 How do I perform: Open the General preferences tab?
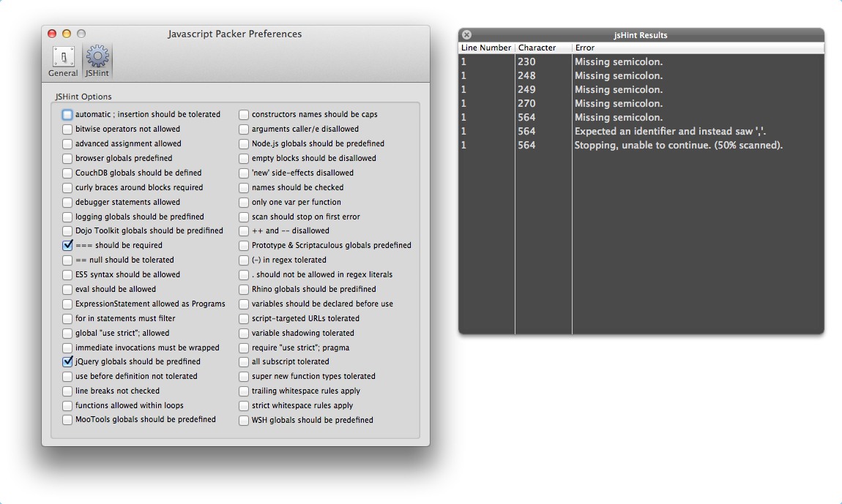click(x=63, y=61)
